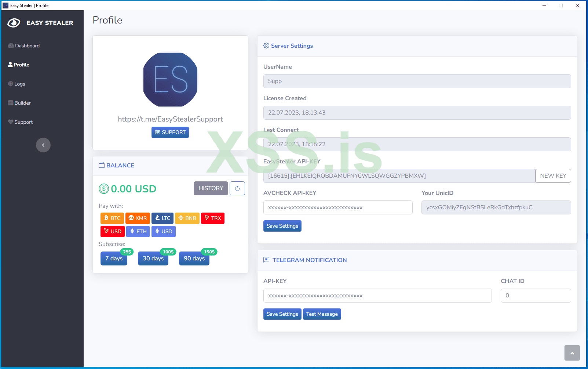Minimize the Easy Stealer window
Viewport: 588px width, 369px height.
[544, 6]
